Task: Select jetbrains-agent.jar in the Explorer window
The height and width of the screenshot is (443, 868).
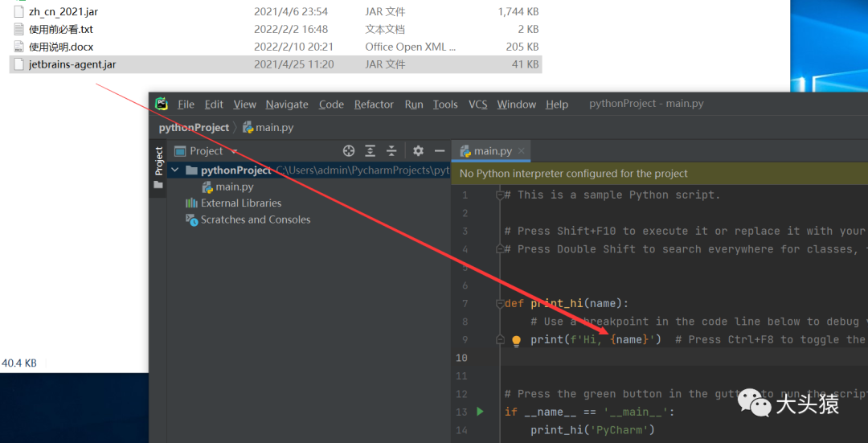Action: [276, 64]
